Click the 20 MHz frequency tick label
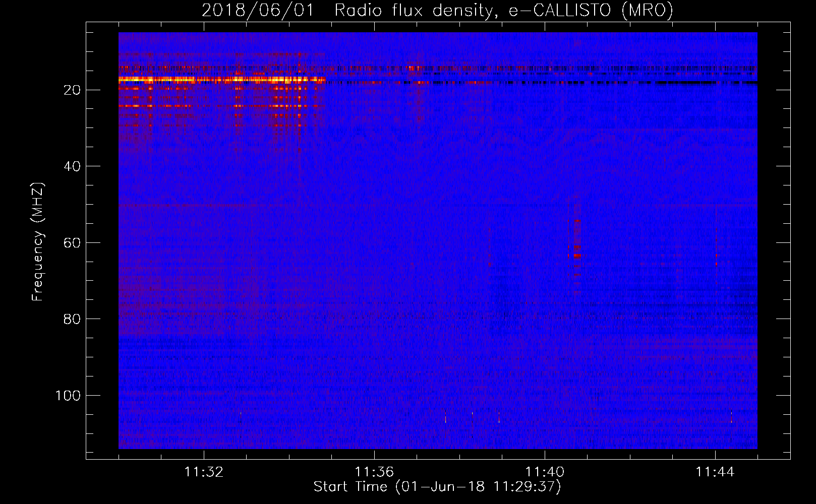The image size is (816, 504). [72, 90]
